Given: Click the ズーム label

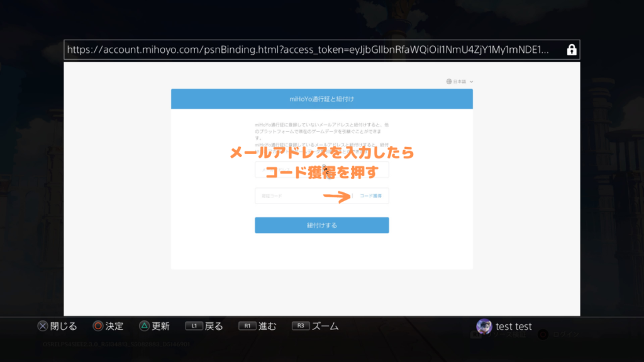Looking at the screenshot, I should click(325, 326).
